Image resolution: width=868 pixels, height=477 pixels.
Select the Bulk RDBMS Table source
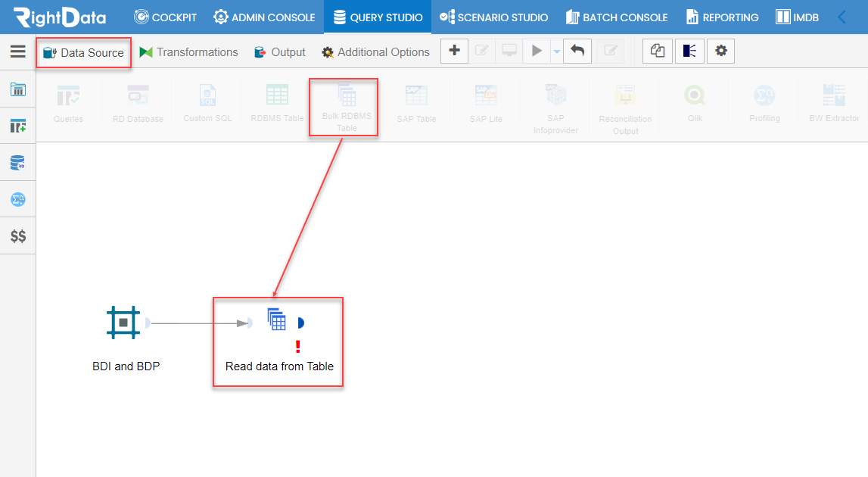pos(347,108)
